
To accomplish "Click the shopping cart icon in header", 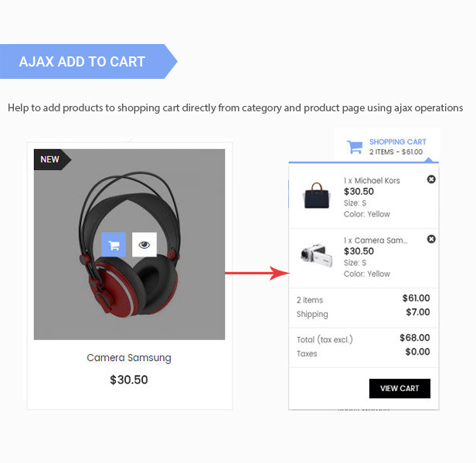I will pos(355,148).
